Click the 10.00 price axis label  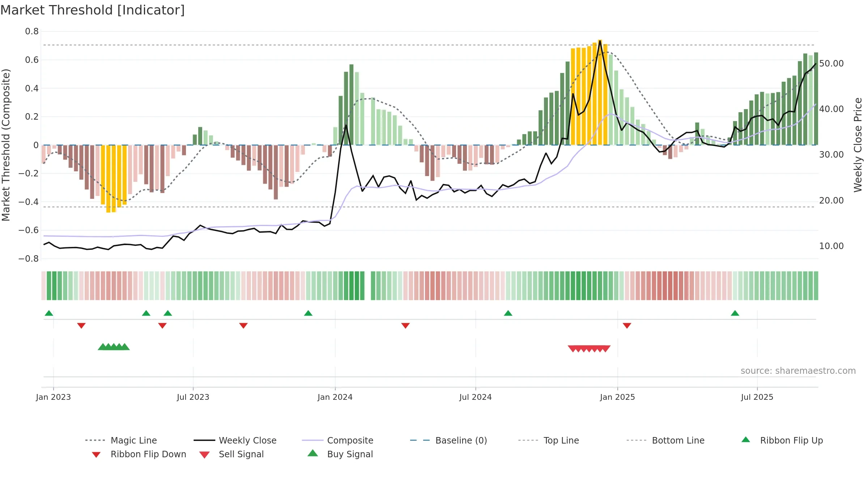[x=831, y=246]
